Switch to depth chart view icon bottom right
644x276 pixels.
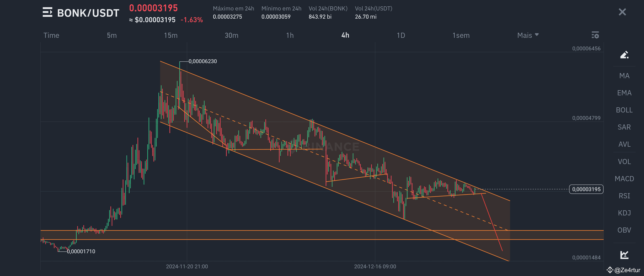624,255
